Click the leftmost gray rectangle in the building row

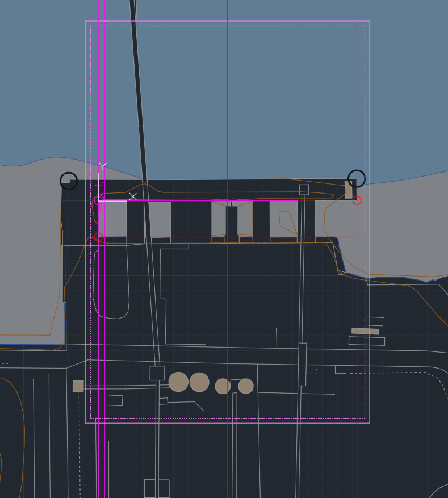(x=112, y=219)
